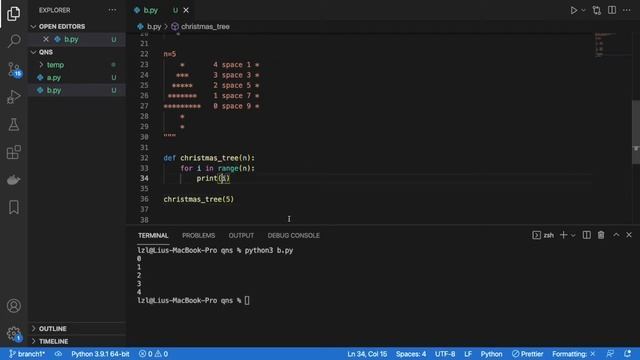Viewport: 640px width, 360px height.
Task: Open feedback icon in status bar
Action: (x=610, y=354)
